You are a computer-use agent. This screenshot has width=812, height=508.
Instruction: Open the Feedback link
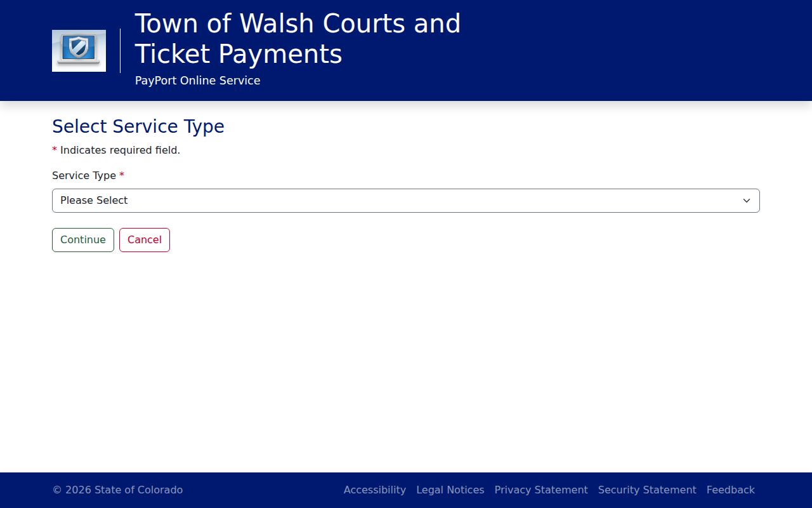(x=731, y=490)
